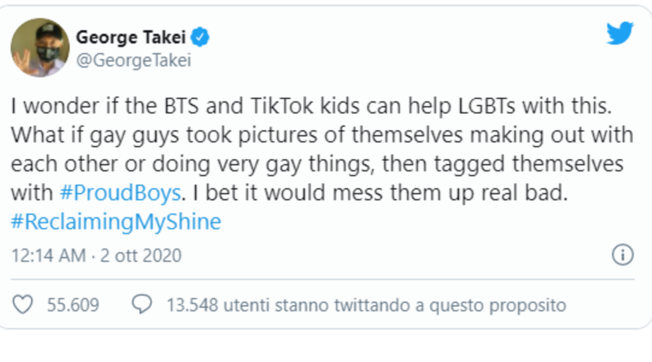652x362 pixels.
Task: Click the 12:14 AM timestamp
Action: [x=48, y=255]
